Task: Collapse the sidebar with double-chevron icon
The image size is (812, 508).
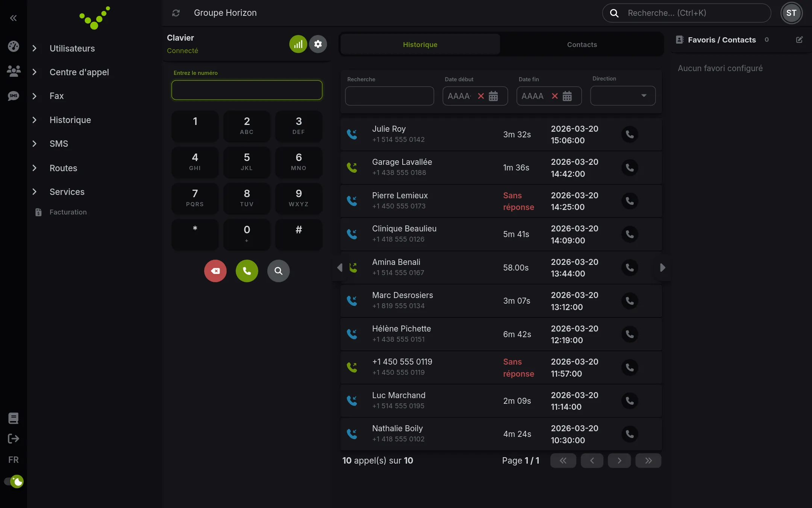Action: (x=13, y=18)
